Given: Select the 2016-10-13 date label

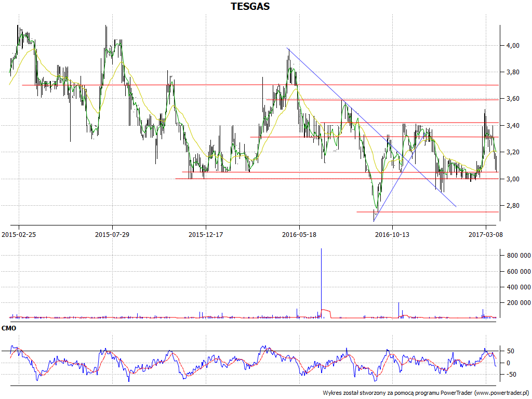Looking at the screenshot, I should (x=392, y=234).
